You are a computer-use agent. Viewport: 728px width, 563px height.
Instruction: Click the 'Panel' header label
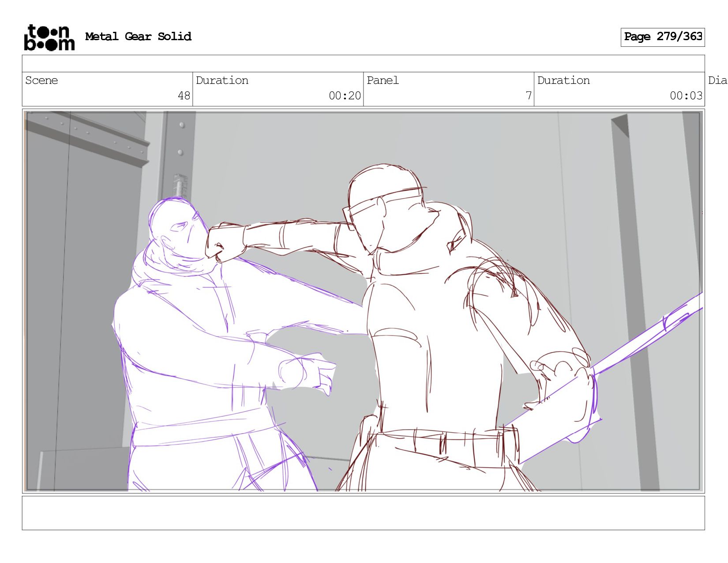click(x=383, y=80)
